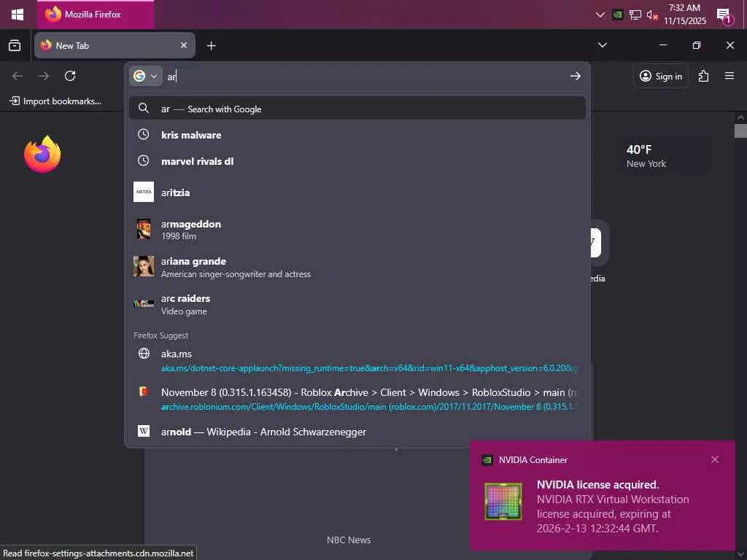Go forward with the forward arrow

click(x=44, y=76)
